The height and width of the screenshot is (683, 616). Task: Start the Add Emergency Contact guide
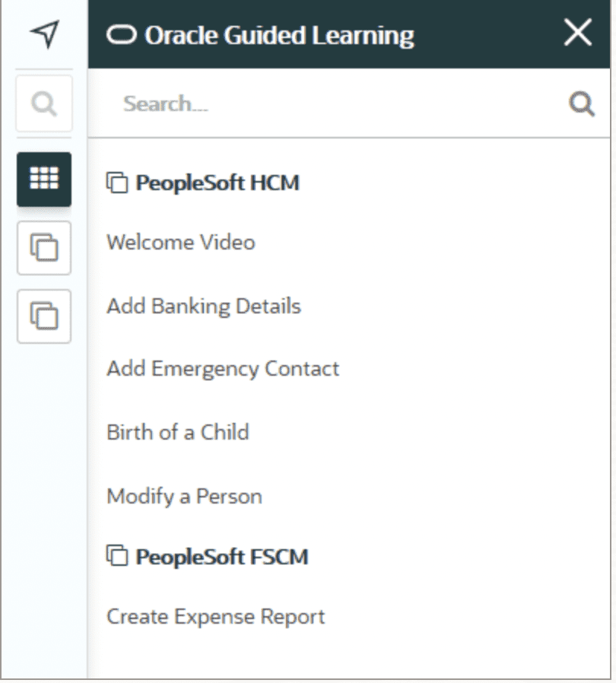[x=223, y=370]
